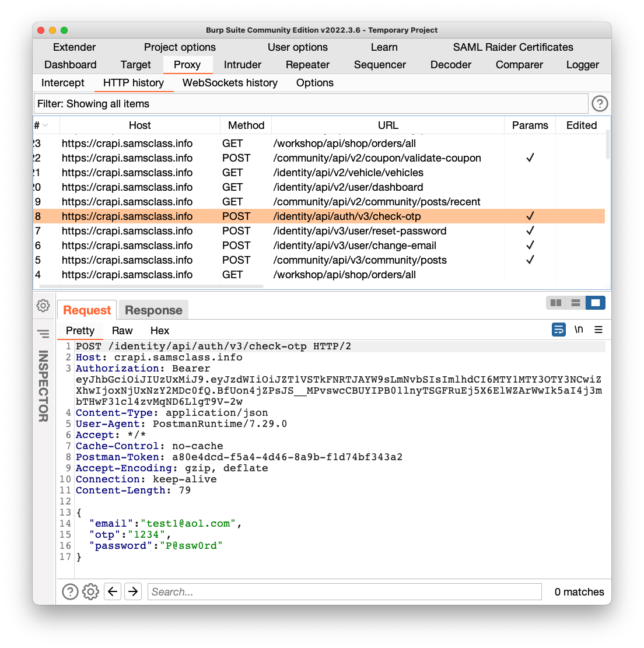Switch to the Dashboard tab
The height and width of the screenshot is (648, 644).
tap(70, 65)
